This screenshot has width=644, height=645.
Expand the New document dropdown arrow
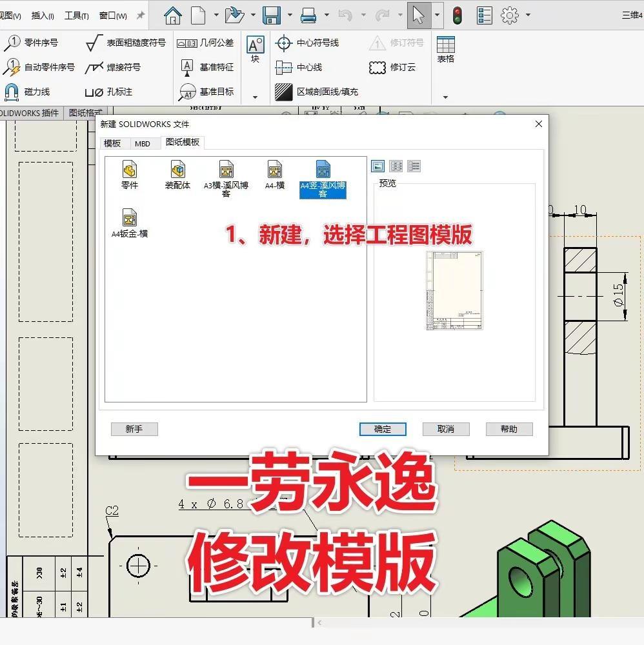click(x=216, y=15)
